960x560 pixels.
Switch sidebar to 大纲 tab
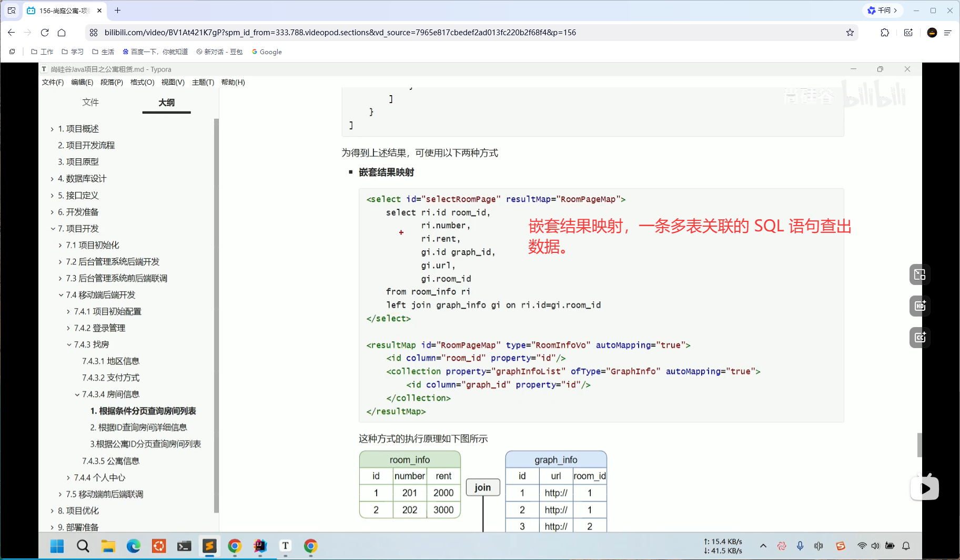click(166, 102)
